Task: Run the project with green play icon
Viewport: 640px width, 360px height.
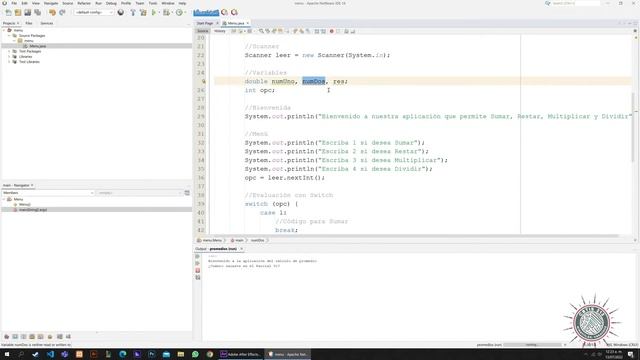Action: 154,13
